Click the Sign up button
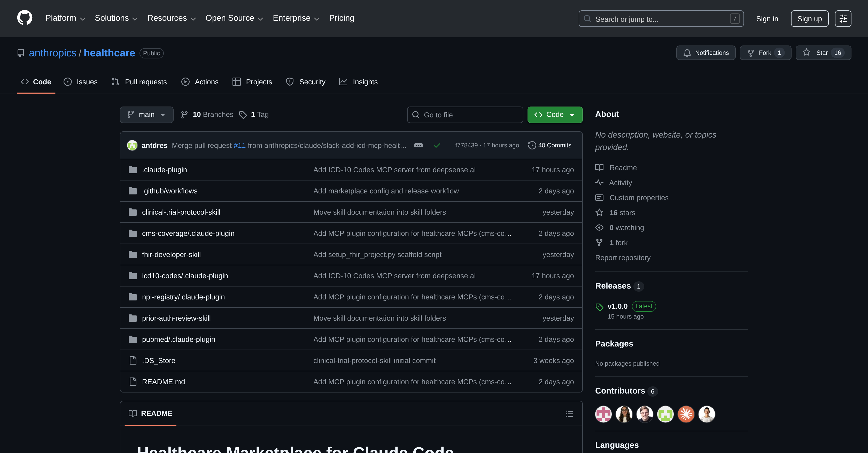 coord(809,19)
